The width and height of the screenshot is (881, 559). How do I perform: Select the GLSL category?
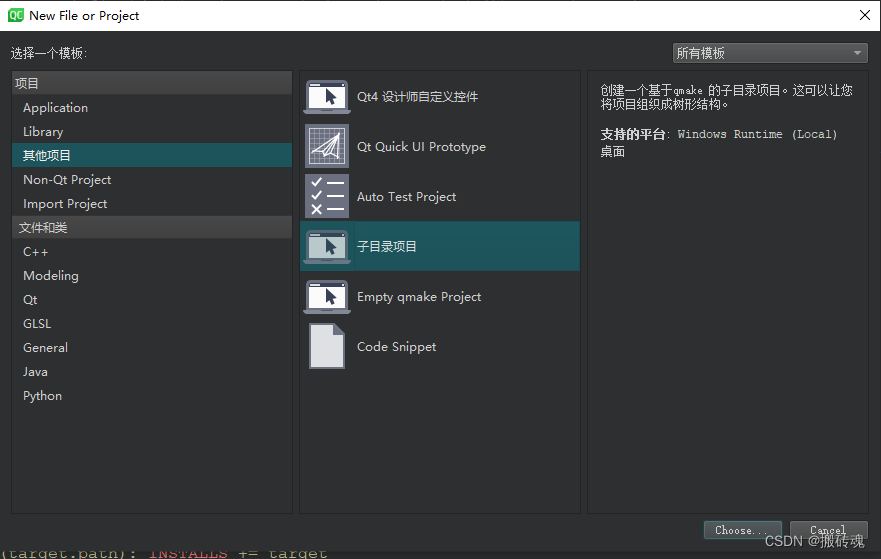click(152, 324)
